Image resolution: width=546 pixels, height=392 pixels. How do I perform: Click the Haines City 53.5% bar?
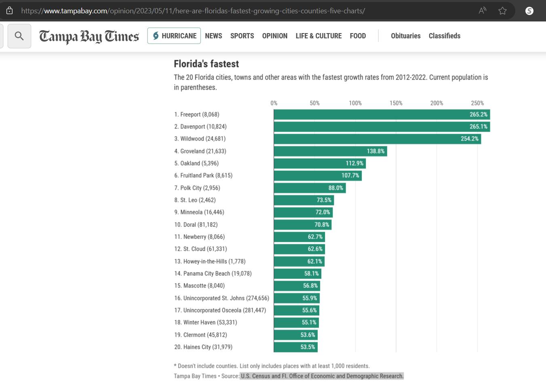point(295,347)
